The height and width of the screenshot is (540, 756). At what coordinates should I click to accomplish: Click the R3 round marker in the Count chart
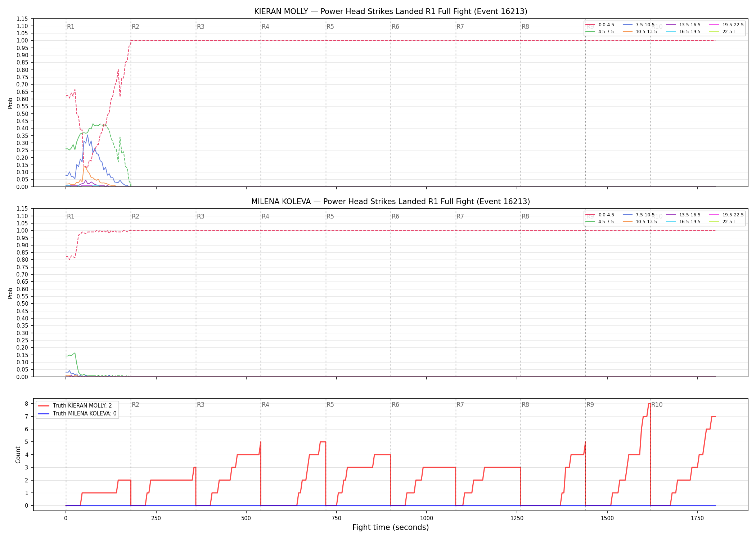[201, 405]
